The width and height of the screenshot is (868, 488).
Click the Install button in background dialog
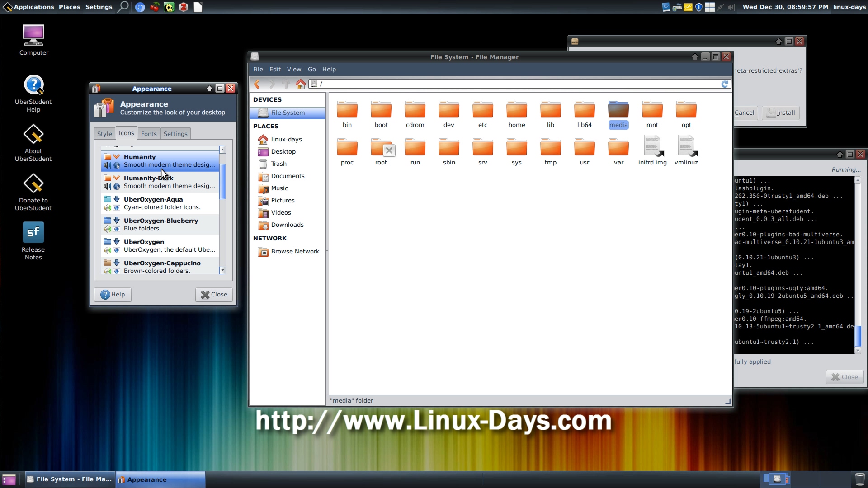(x=781, y=113)
